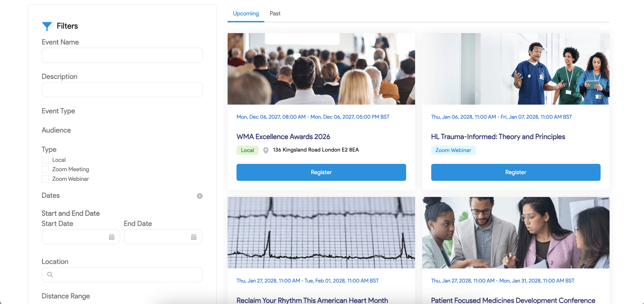The image size is (644, 304).
Task: Click the location search magnifier icon
Action: pos(50,275)
